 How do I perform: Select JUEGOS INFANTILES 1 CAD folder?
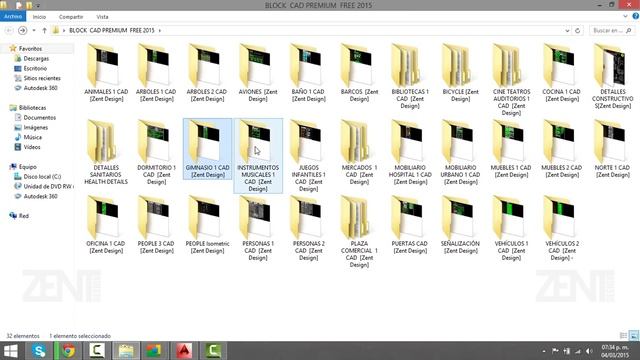pyautogui.click(x=309, y=156)
